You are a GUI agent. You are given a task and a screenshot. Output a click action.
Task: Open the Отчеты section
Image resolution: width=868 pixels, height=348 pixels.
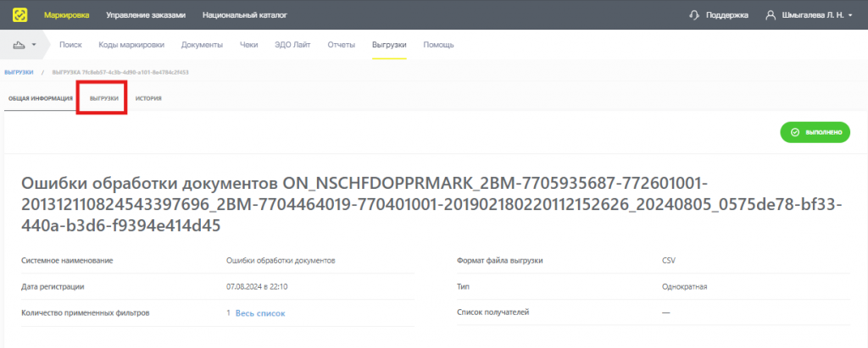pyautogui.click(x=341, y=45)
